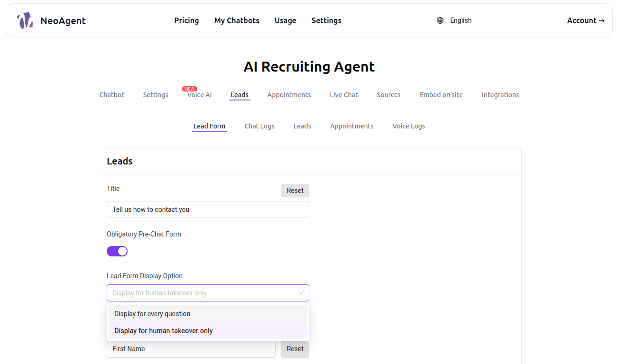Open the Pricing page
This screenshot has width=618, height=364.
[186, 20]
